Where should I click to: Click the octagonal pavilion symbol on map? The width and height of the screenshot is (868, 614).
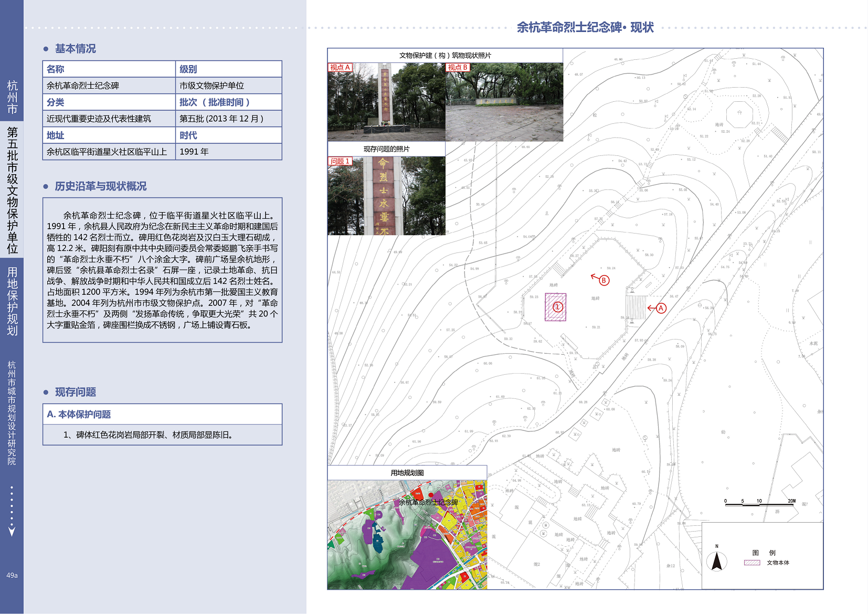tap(739, 113)
